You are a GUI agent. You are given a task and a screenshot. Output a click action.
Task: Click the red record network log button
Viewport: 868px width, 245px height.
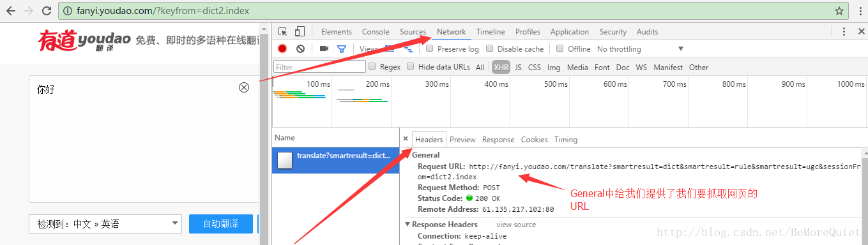[x=282, y=48]
